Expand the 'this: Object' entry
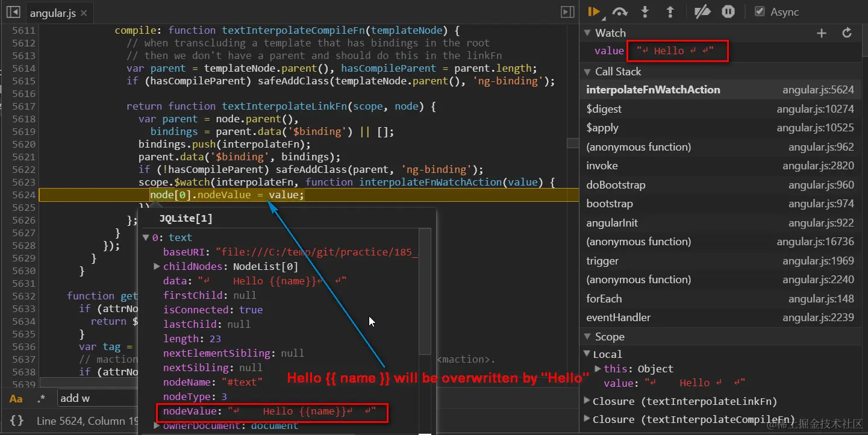868x435 pixels. coord(598,369)
